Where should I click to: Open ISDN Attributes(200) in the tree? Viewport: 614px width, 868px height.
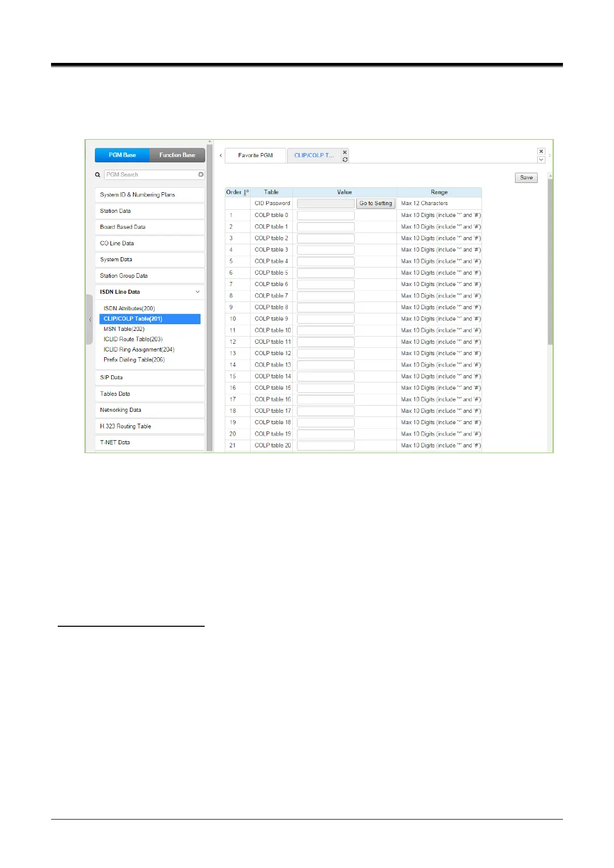click(x=129, y=309)
